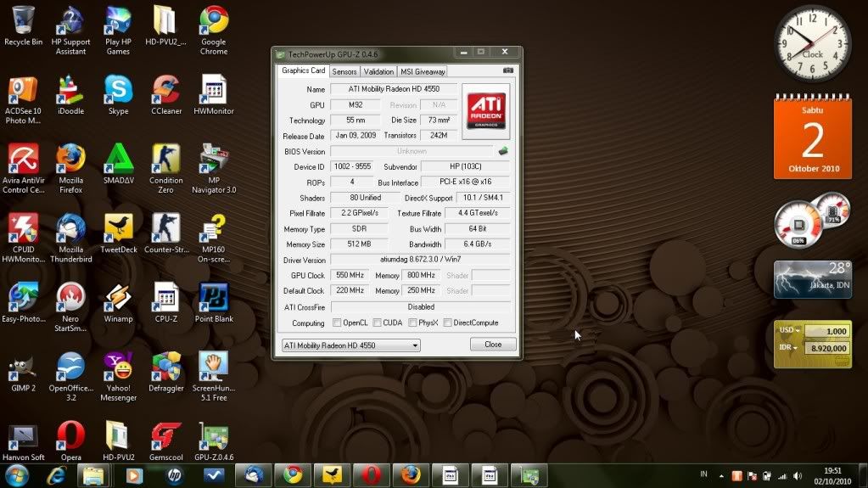Open the USD currency dropdown in gadget

pyautogui.click(x=789, y=330)
